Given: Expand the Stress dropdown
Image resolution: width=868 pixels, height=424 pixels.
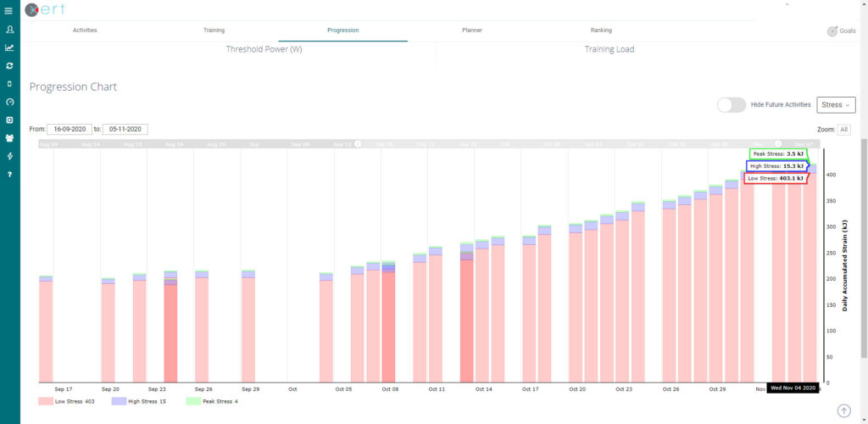Looking at the screenshot, I should point(835,105).
